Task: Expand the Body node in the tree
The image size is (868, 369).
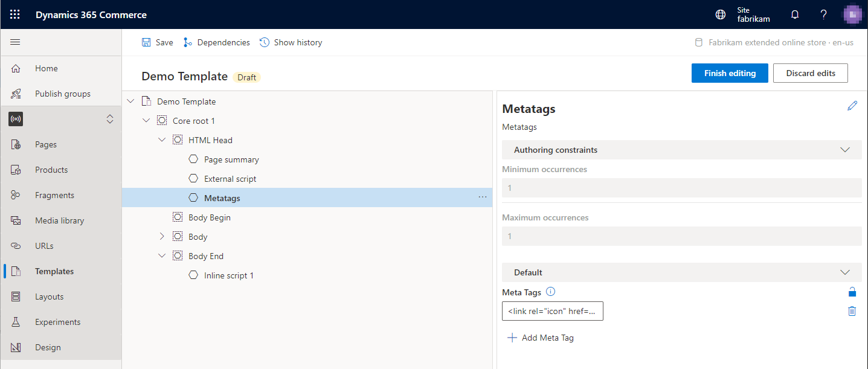Action: pos(162,236)
